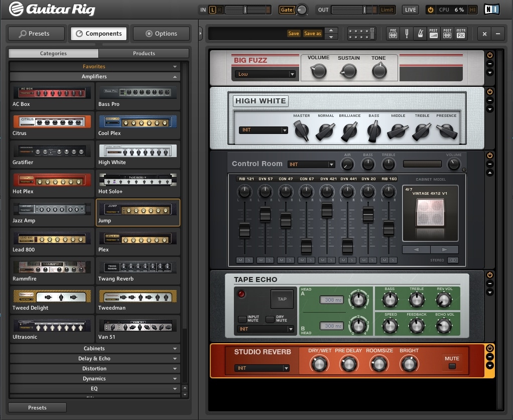This screenshot has width=513, height=420.
Task: Choose the Van 51 amplifier
Action: coord(138,329)
